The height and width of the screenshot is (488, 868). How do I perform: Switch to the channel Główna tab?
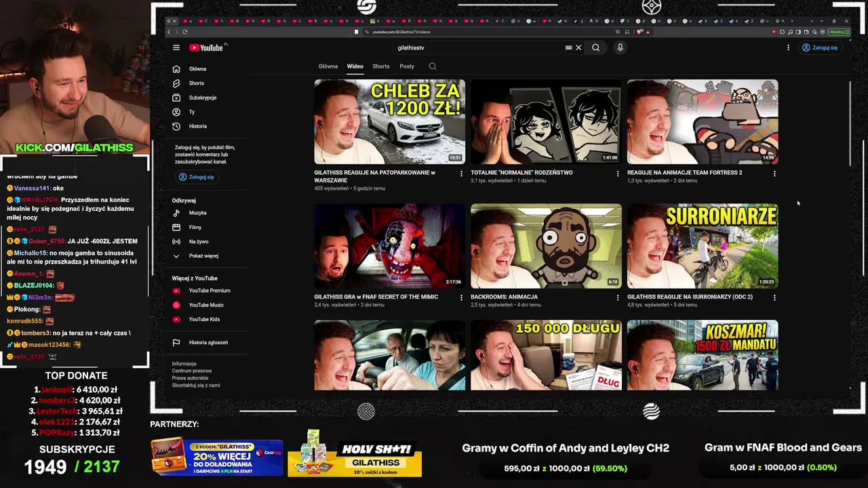click(x=328, y=66)
